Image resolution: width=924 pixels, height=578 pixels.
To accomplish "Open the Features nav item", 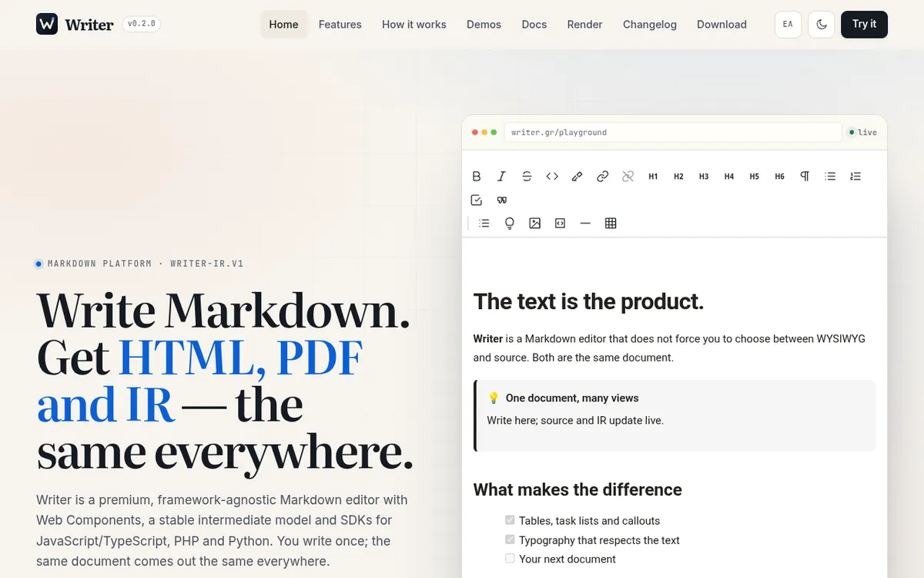I will point(340,25).
